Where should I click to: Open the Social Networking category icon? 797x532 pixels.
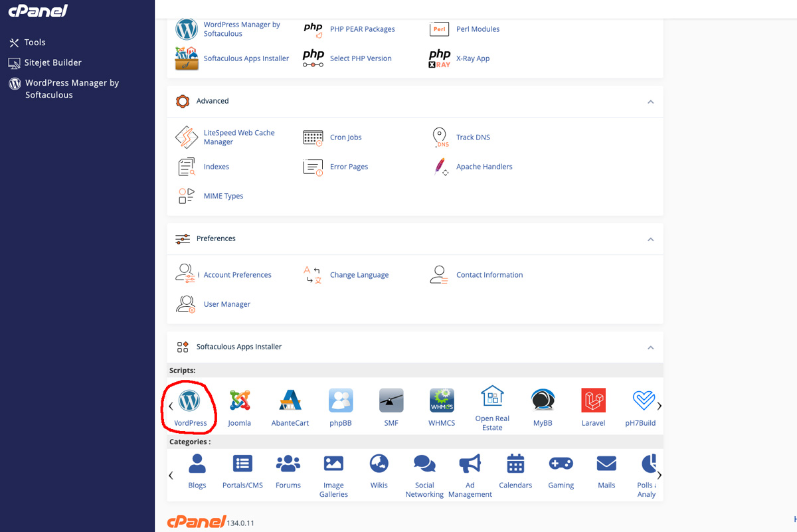[424, 463]
